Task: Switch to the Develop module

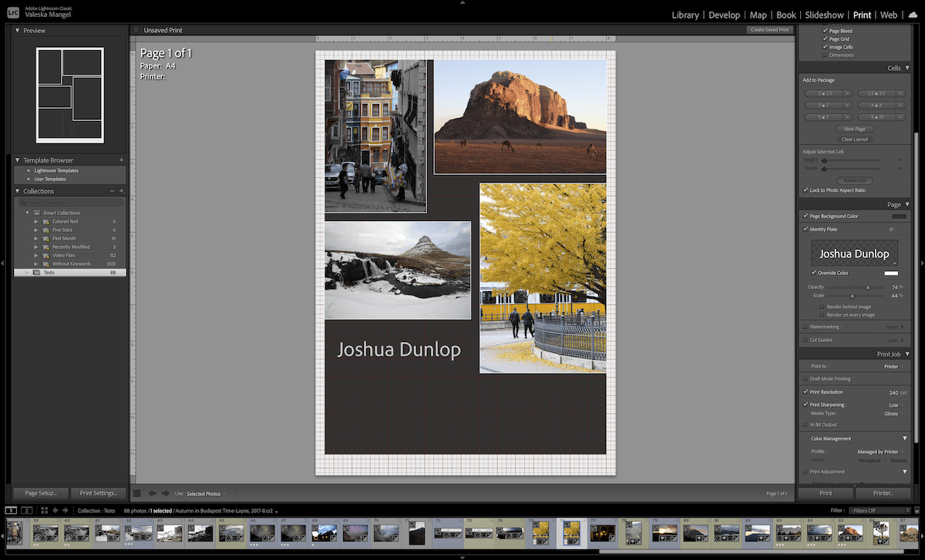Action: [x=725, y=15]
